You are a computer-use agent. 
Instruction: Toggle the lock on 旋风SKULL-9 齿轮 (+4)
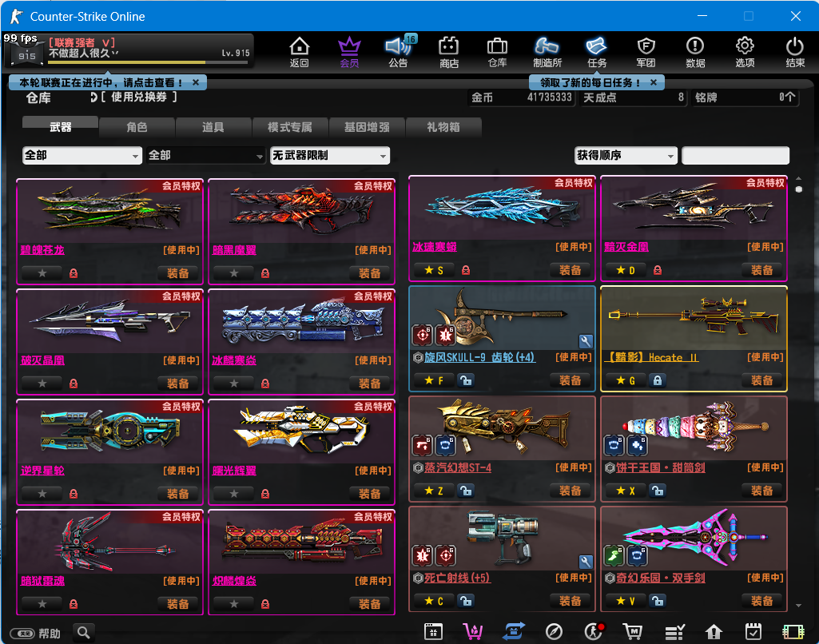click(465, 380)
